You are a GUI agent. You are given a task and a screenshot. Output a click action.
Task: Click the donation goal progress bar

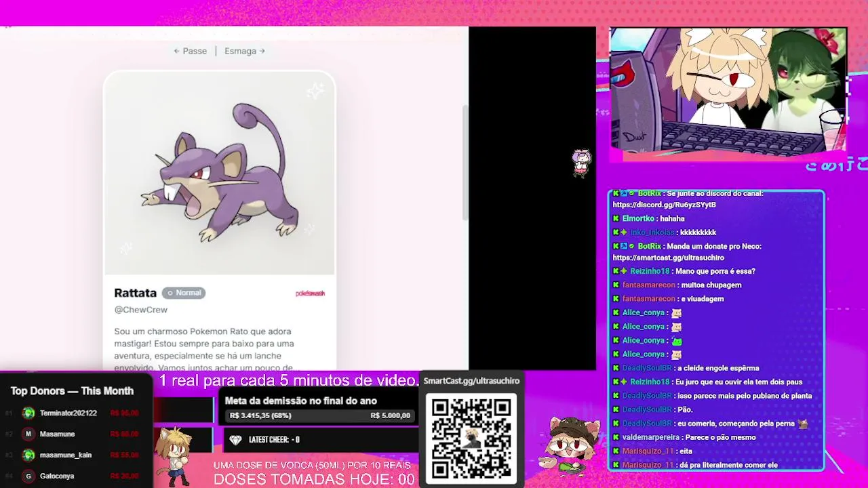point(319,415)
